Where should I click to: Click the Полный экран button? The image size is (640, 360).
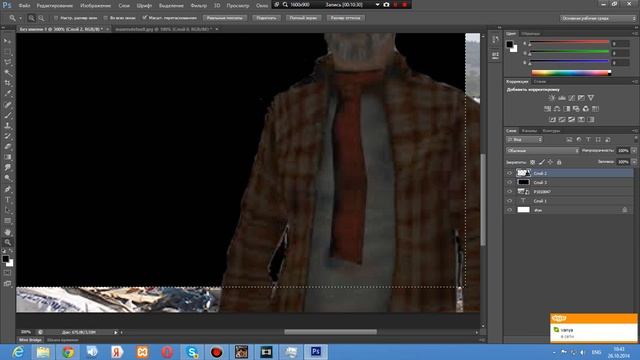303,18
